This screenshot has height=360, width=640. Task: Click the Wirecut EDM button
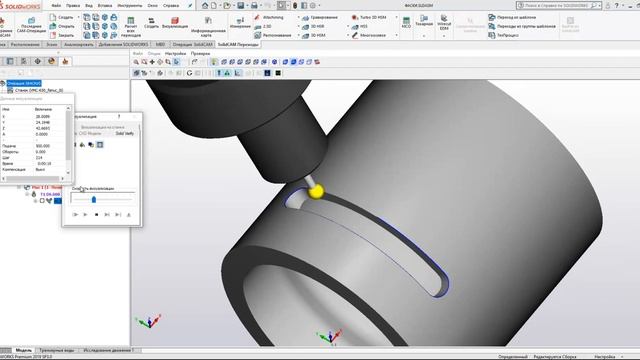click(444, 22)
